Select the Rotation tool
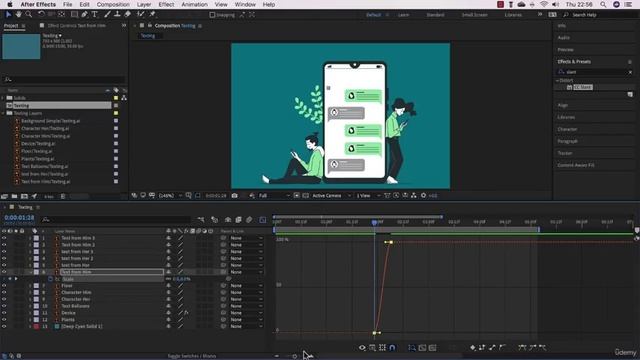This screenshot has width=640, height=360. 41,15
